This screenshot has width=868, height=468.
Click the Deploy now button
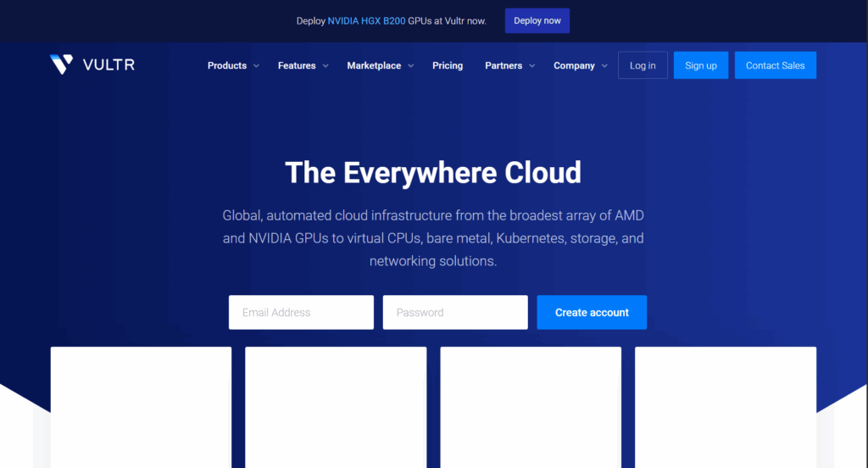(537, 20)
